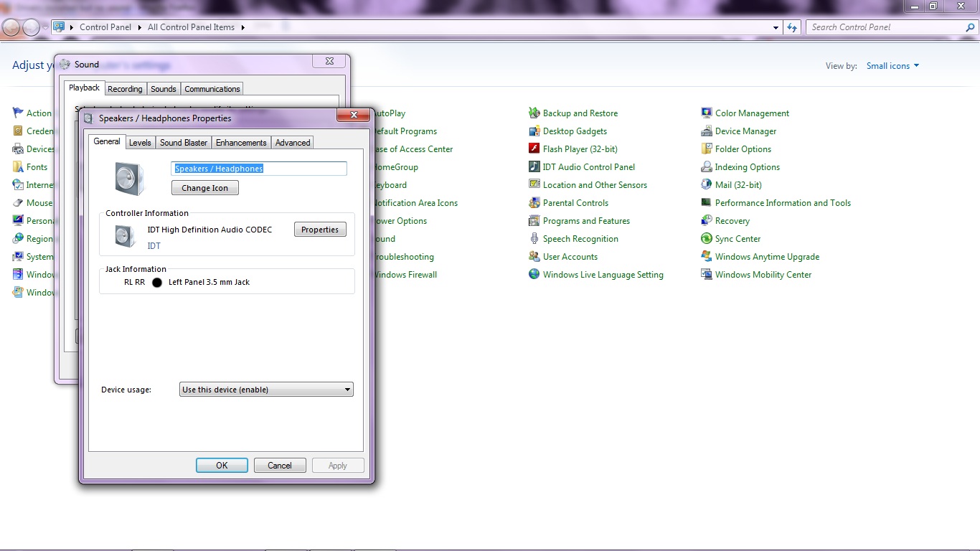
Task: Open the User Accounts icon
Action: (534, 257)
